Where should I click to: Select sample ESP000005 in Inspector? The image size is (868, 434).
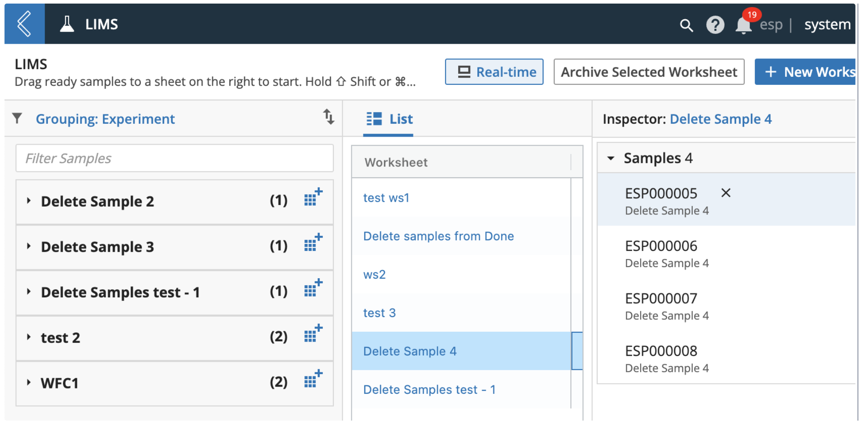click(x=726, y=200)
